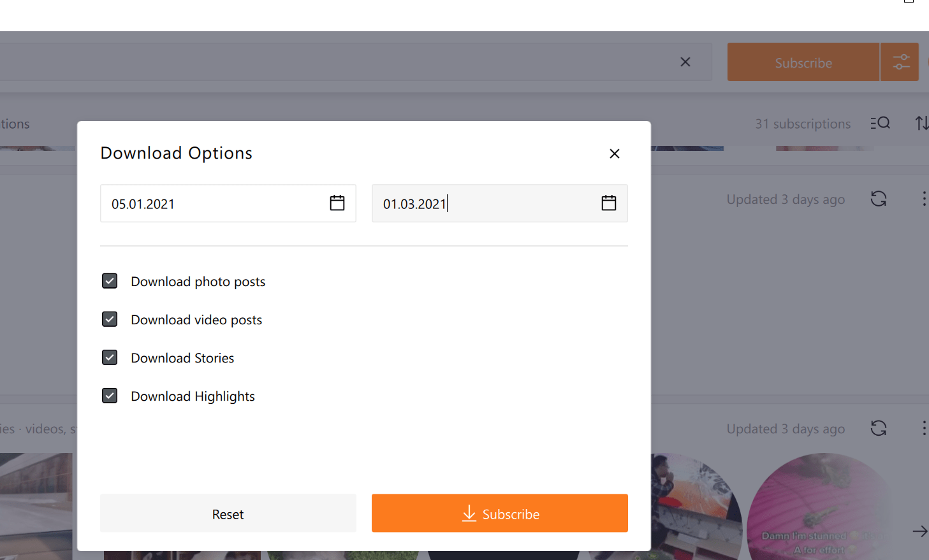The image size is (929, 560).
Task: Uncheck Download photo posts
Action: pos(110,281)
